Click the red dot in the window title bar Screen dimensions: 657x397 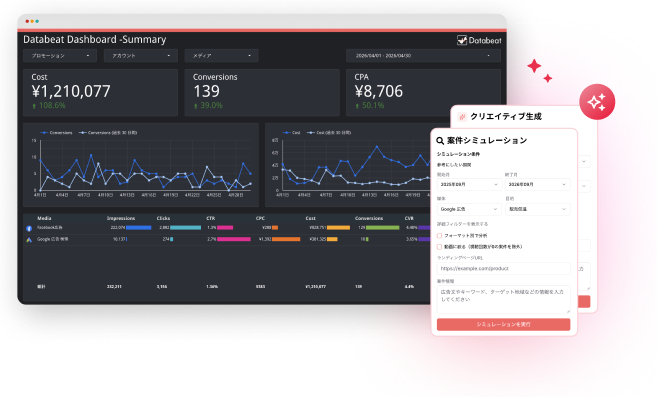[x=27, y=21]
